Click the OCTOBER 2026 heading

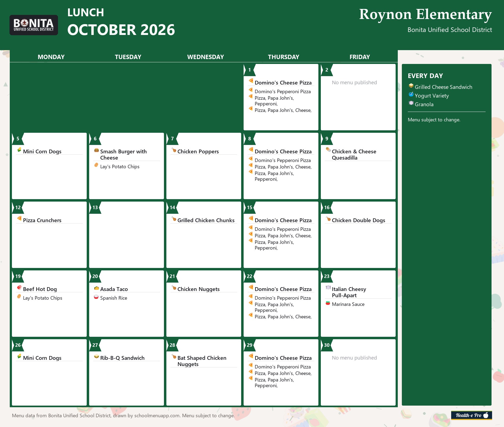[x=121, y=30]
